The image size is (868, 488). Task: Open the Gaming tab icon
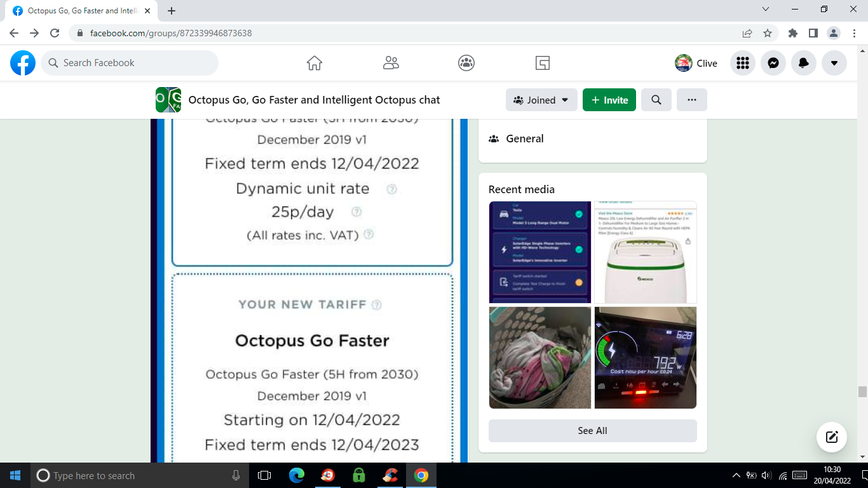coord(543,63)
